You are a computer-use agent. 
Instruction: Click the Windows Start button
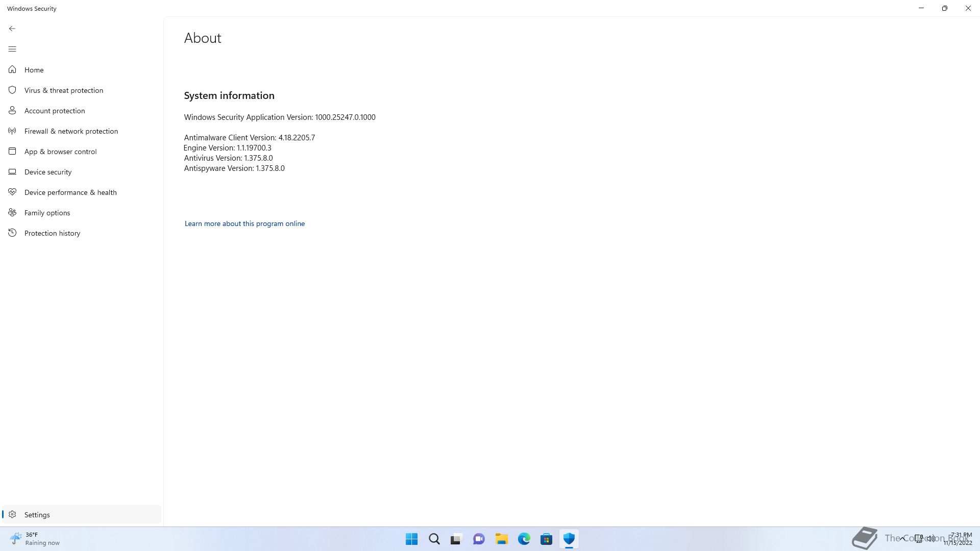point(411,539)
